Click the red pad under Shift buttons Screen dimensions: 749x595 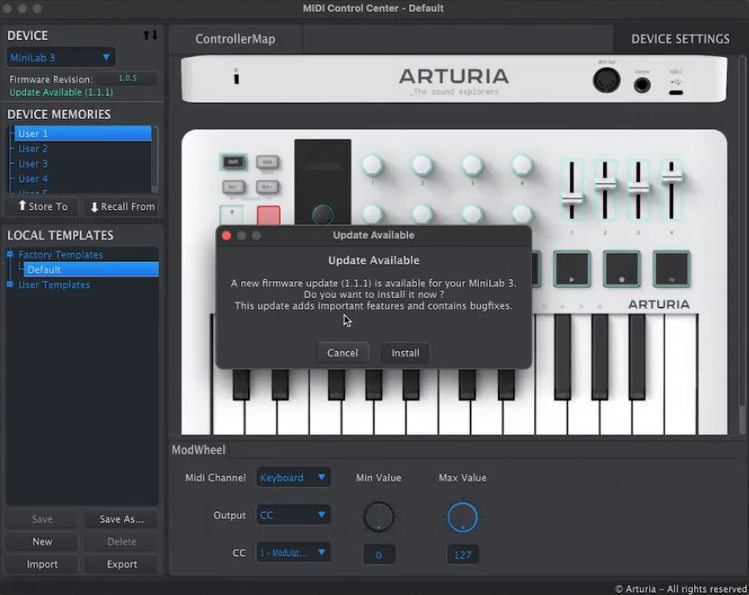[268, 215]
